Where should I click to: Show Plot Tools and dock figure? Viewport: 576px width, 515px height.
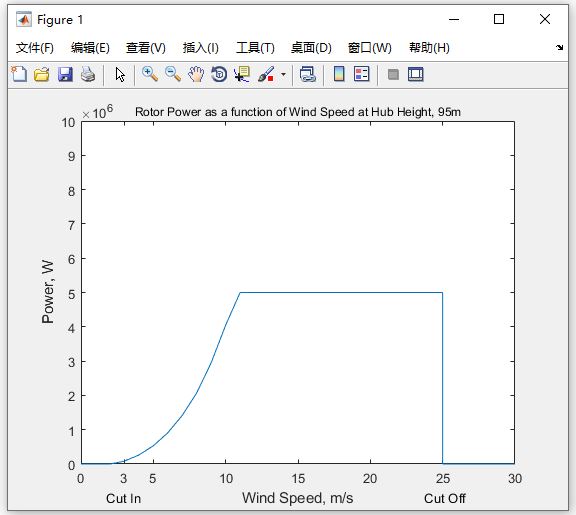[x=416, y=74]
